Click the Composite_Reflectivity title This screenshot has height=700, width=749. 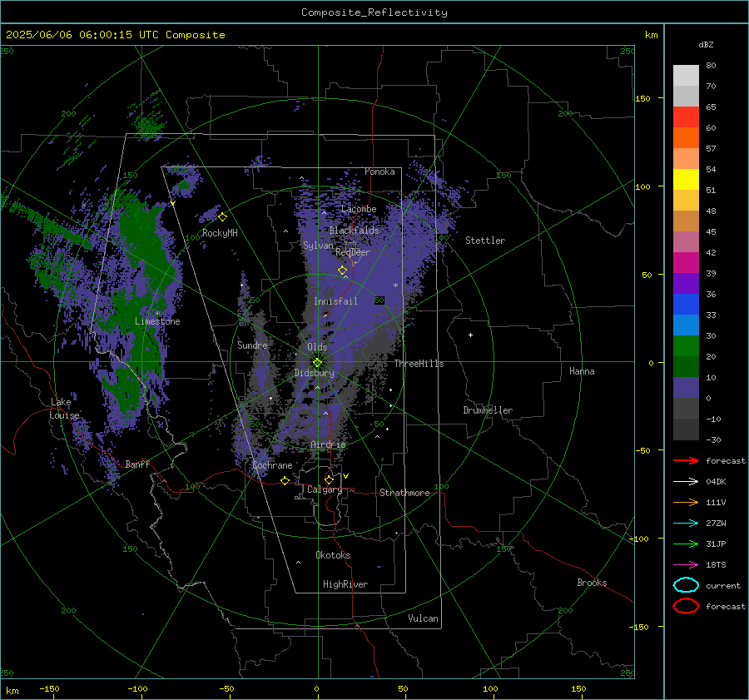(x=374, y=12)
